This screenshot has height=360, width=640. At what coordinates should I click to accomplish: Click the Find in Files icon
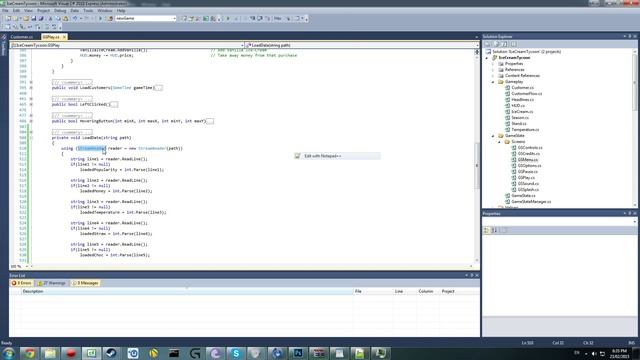point(110,18)
